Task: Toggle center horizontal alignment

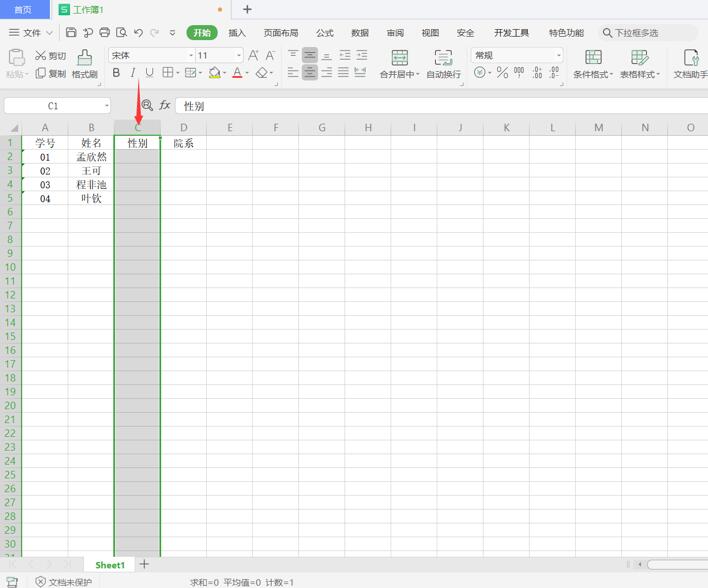Action: (310, 72)
